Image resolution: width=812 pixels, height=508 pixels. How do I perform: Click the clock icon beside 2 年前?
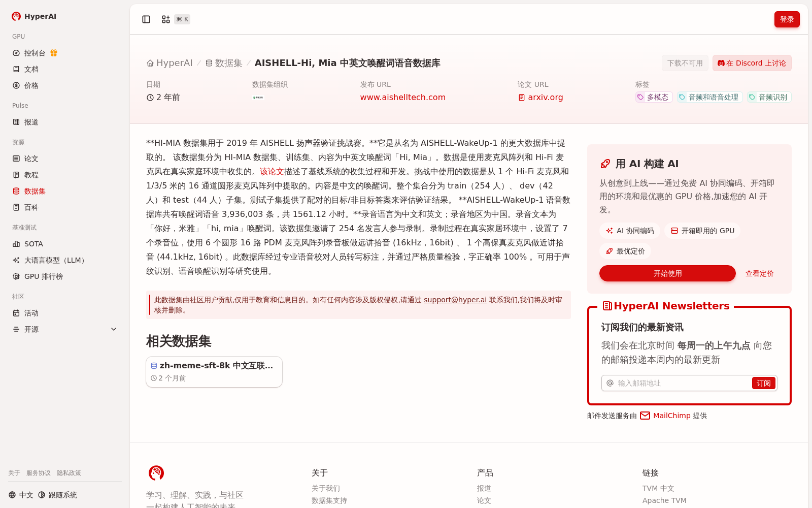(150, 98)
